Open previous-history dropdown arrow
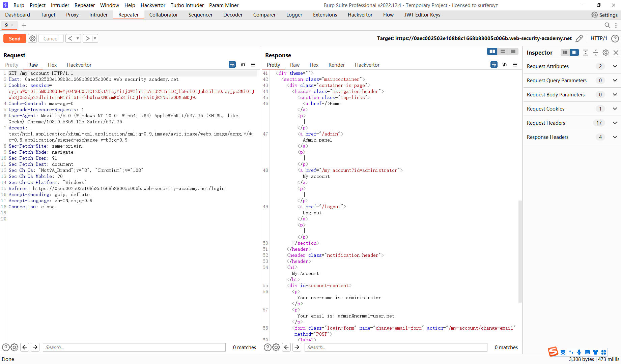This screenshot has height=364, width=621. 78,38
